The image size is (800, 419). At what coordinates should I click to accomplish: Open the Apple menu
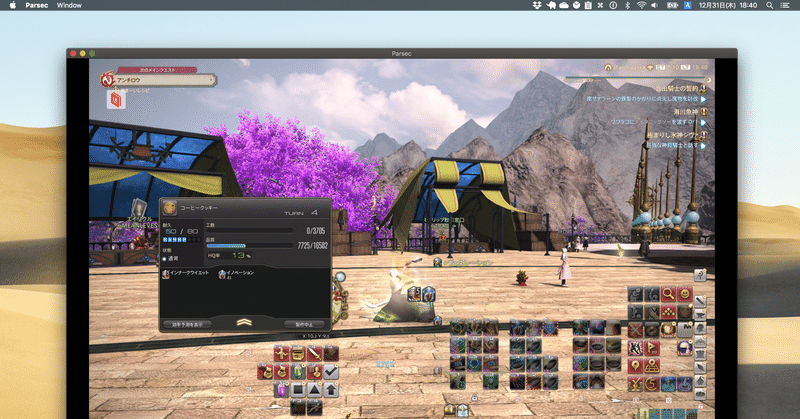[x=13, y=5]
